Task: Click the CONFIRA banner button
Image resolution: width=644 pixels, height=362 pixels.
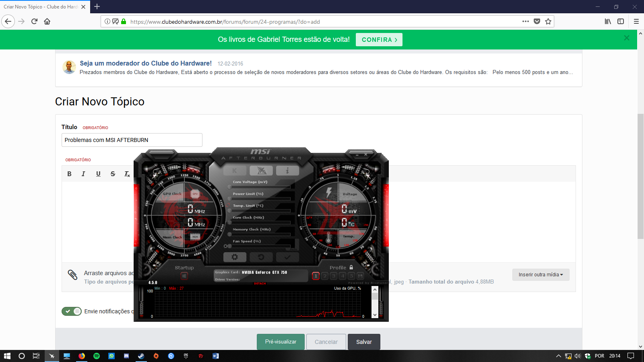Action: pyautogui.click(x=379, y=39)
